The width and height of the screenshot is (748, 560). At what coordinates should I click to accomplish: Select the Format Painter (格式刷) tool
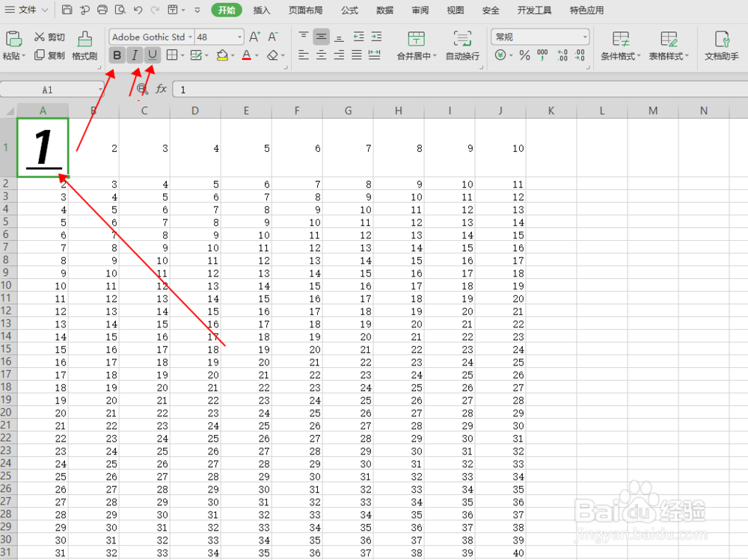(x=85, y=46)
